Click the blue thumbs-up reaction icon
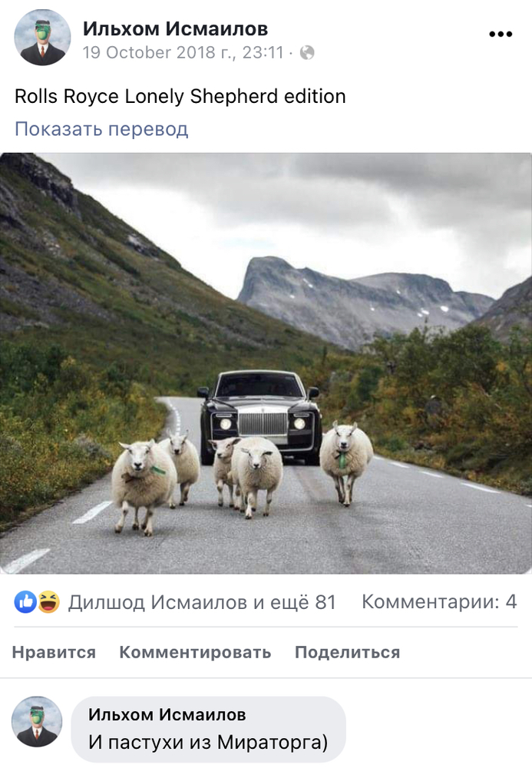The width and height of the screenshot is (532, 768). [x=25, y=602]
